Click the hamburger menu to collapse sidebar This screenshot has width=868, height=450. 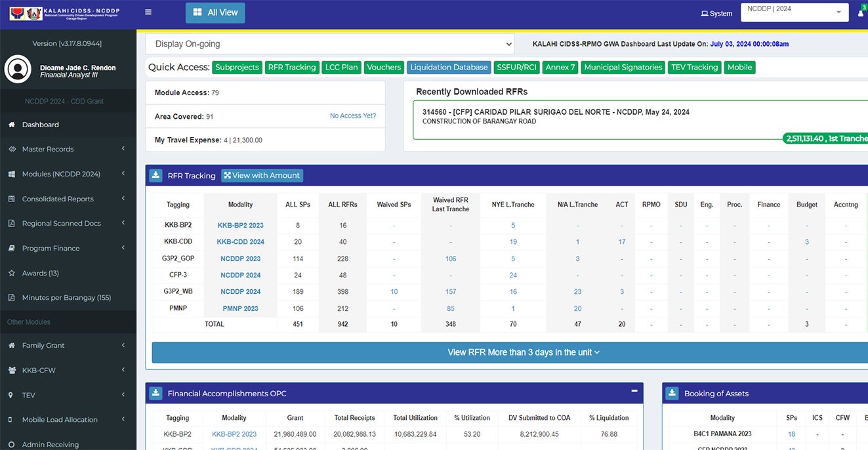[x=148, y=11]
